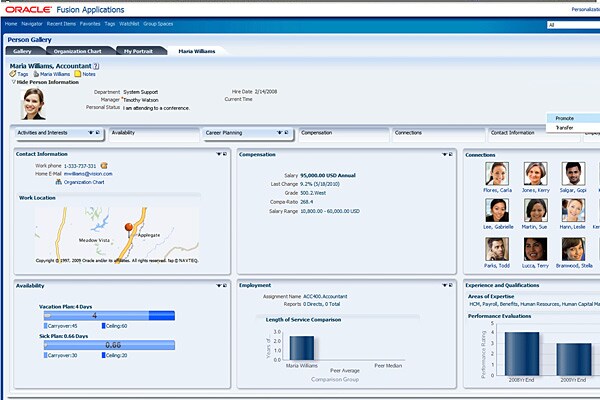Image resolution: width=600 pixels, height=400 pixels.
Task: Open Home in the top navigation
Action: point(11,24)
